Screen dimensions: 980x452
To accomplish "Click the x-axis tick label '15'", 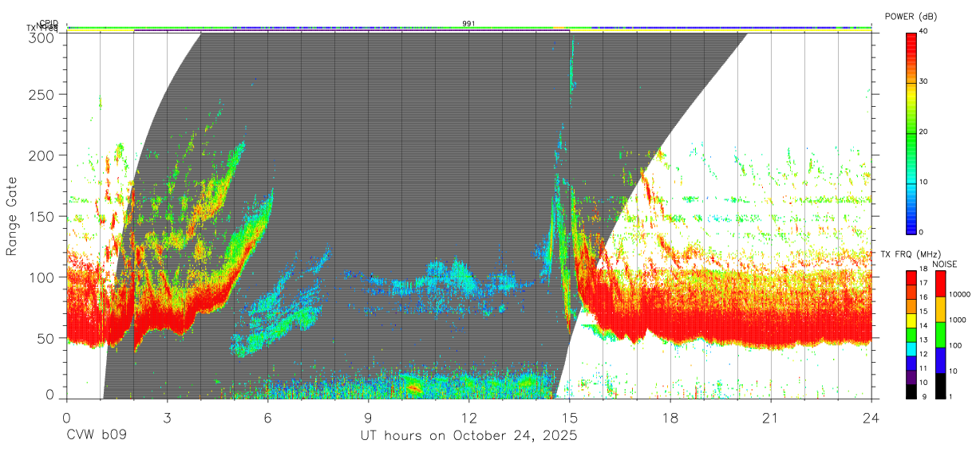I will pyautogui.click(x=569, y=418).
